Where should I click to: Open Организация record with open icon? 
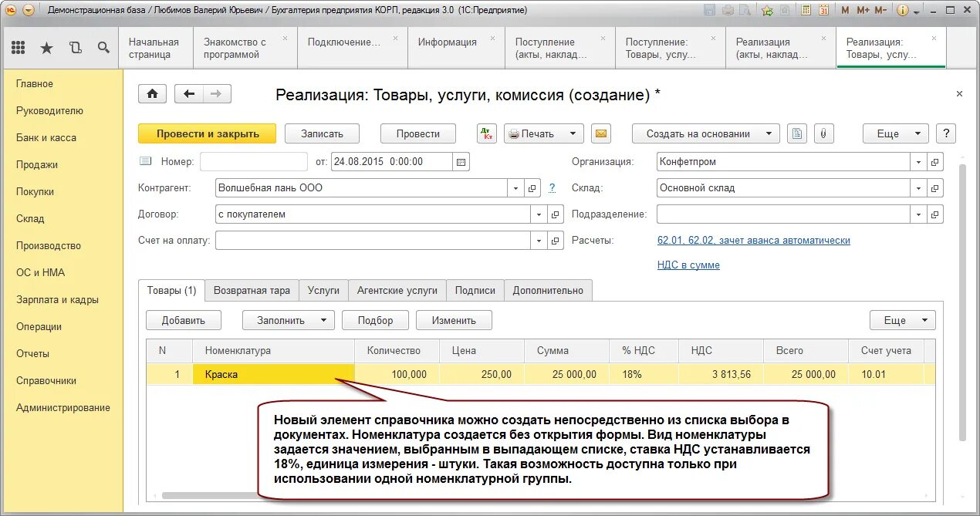point(935,162)
